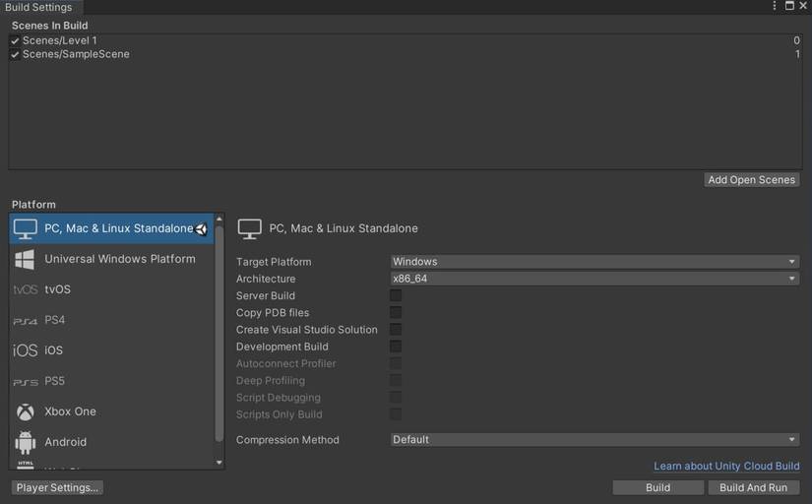Toggle the Copy PDB files checkbox

point(396,313)
